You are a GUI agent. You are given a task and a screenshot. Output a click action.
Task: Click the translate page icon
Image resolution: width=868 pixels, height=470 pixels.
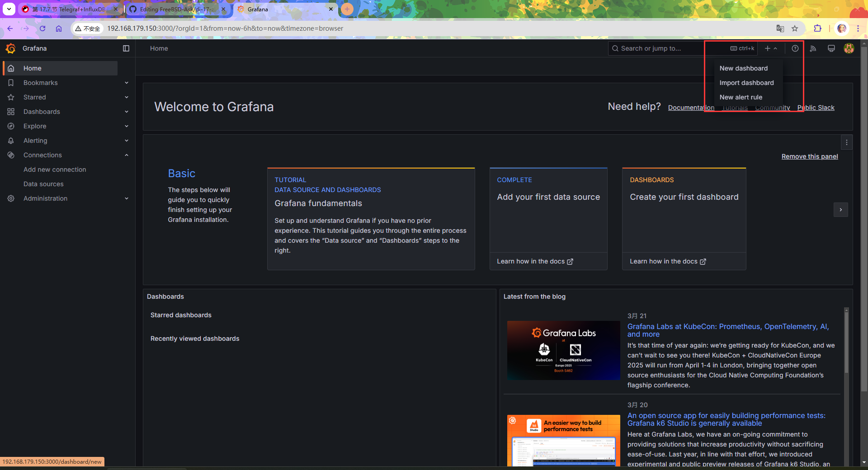(780, 28)
